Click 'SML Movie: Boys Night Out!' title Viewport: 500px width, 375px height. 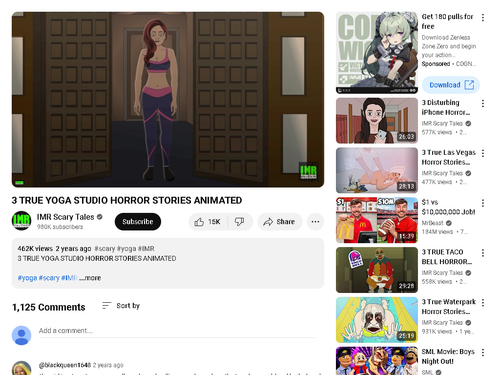coord(448,356)
